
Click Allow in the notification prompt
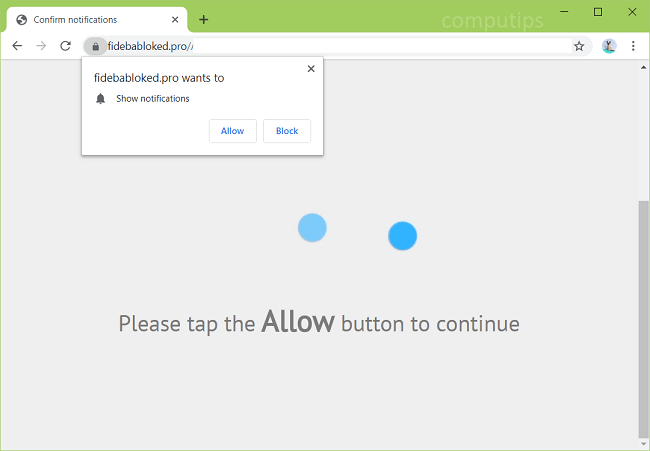(x=233, y=131)
